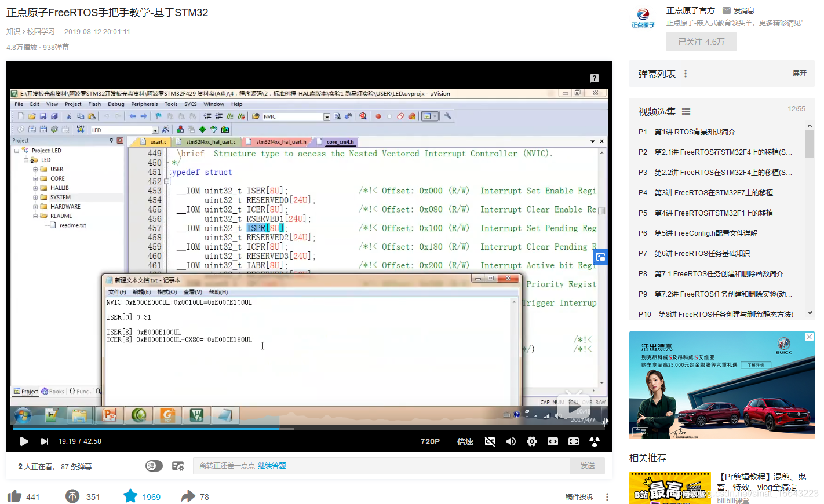Open recommended video 【Pr剪辑教程】 title

tap(761, 482)
